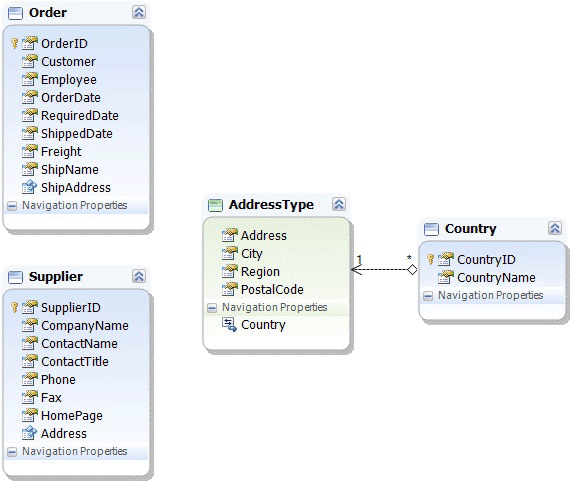Click the complex property icon next to ShipAddress
This screenshot has height=482, width=572.
(30, 187)
